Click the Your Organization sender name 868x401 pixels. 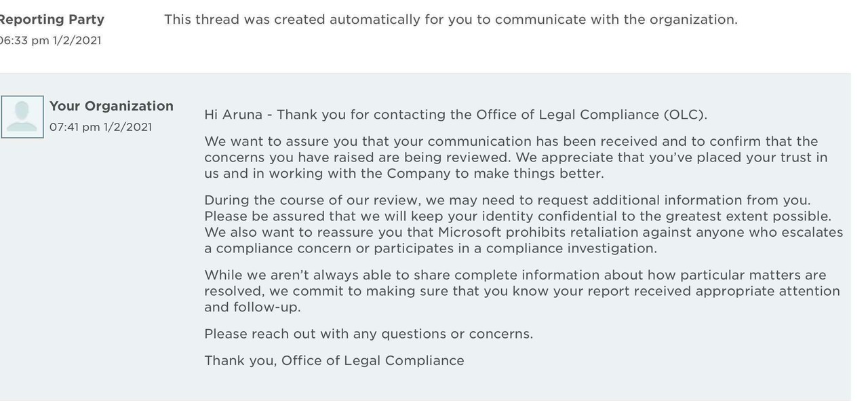click(111, 106)
